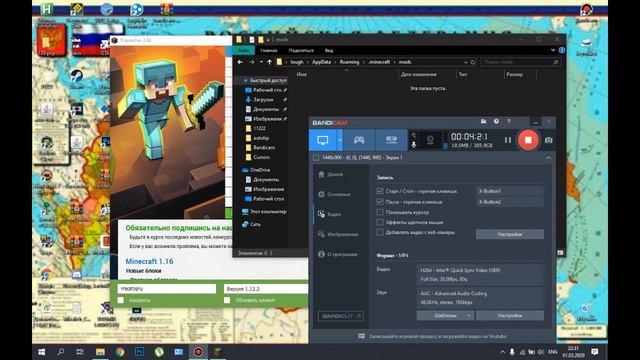640x360 pixels.
Task: Open the Templates dropdown in Bandicam
Action: tap(445, 316)
